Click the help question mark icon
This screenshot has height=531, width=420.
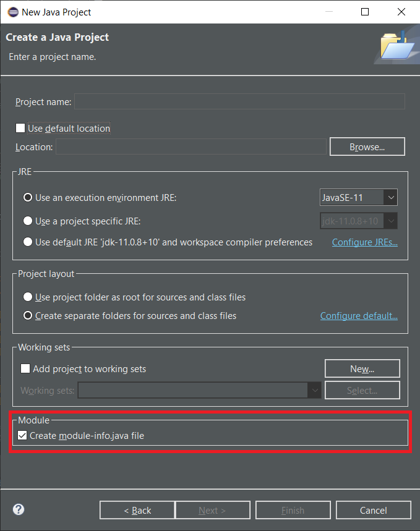(x=19, y=509)
